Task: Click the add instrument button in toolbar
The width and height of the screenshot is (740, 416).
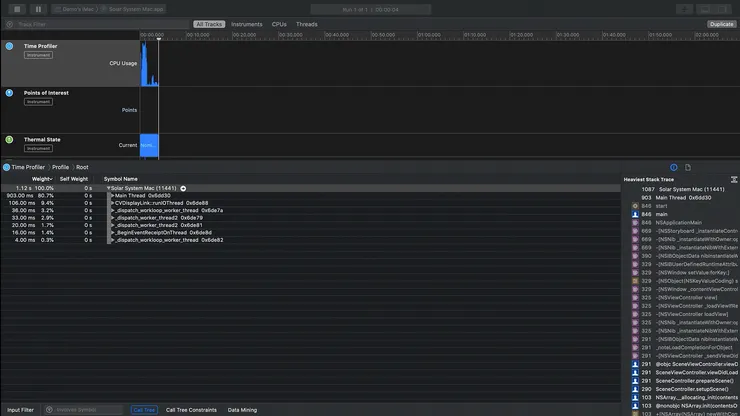Action: pos(684,9)
